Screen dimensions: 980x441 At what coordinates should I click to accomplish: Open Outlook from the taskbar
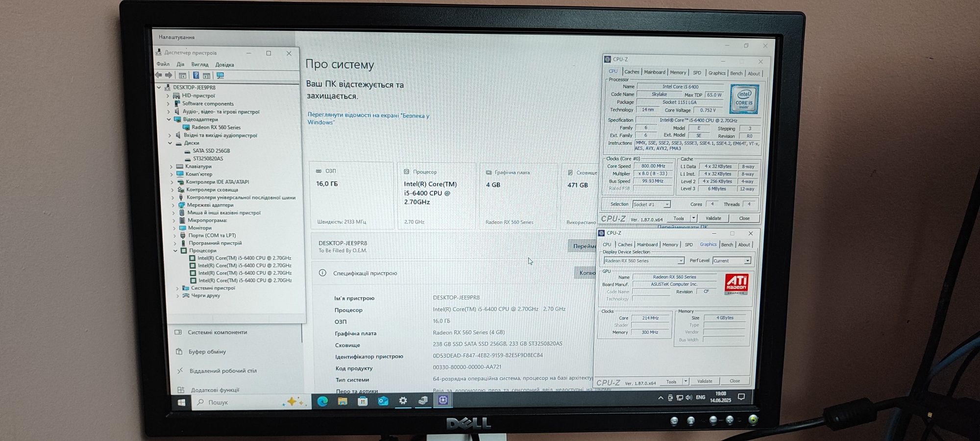[383, 401]
